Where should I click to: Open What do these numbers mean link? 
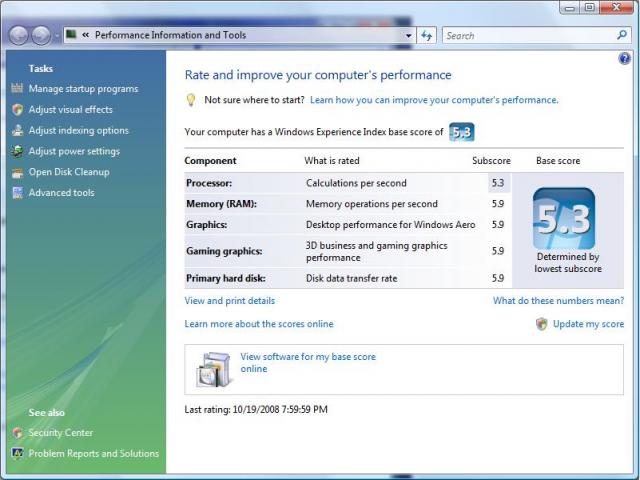click(x=558, y=301)
